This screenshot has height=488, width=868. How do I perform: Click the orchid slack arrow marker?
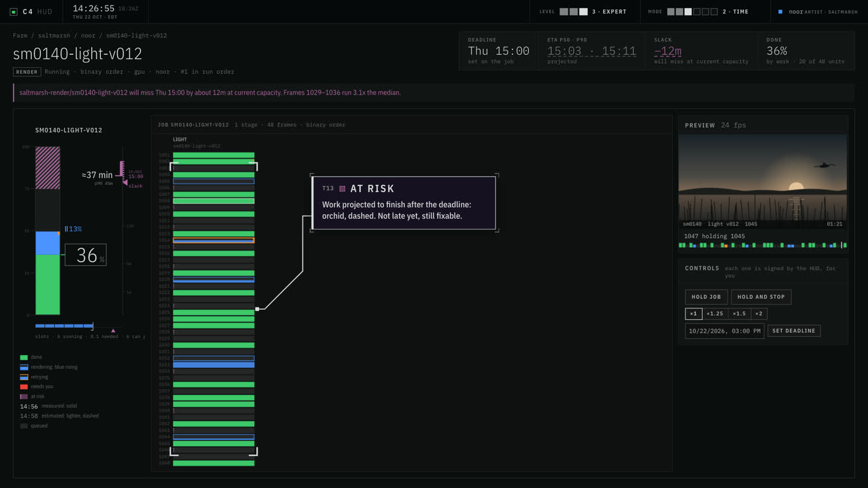pos(125,182)
